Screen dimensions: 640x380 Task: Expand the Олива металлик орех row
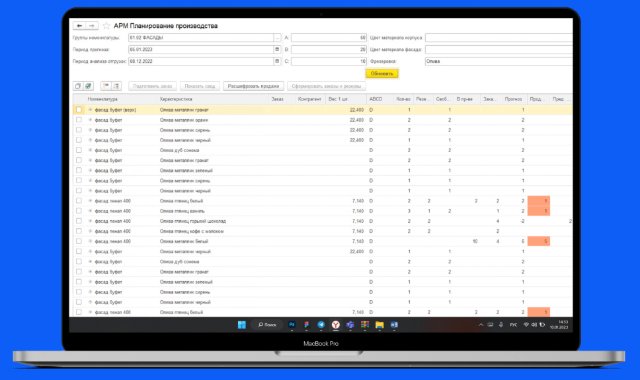(90, 120)
